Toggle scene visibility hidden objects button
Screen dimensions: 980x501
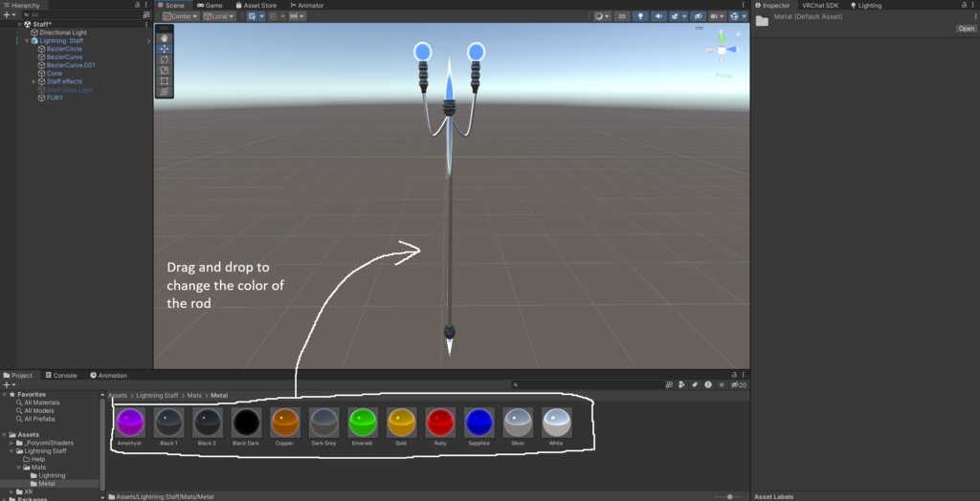698,16
